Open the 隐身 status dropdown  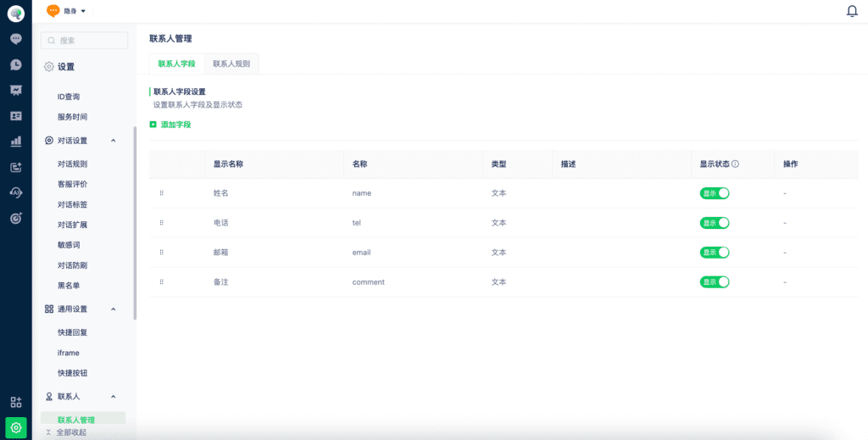[x=75, y=11]
